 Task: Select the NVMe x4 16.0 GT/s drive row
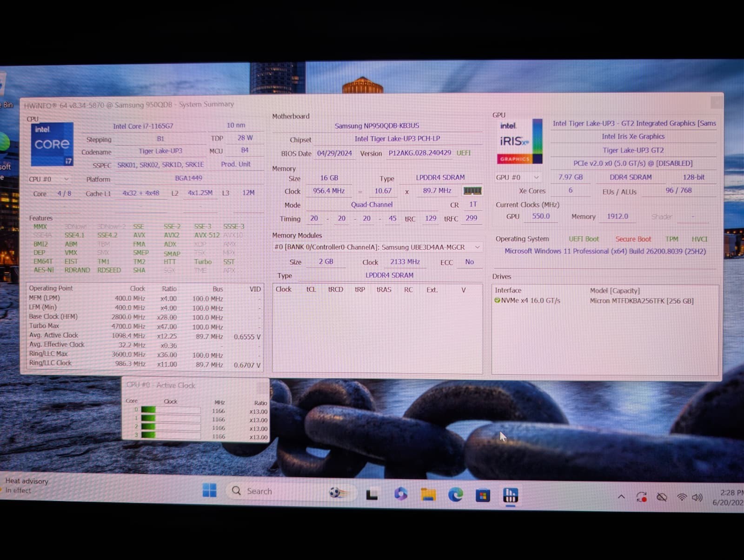604,300
